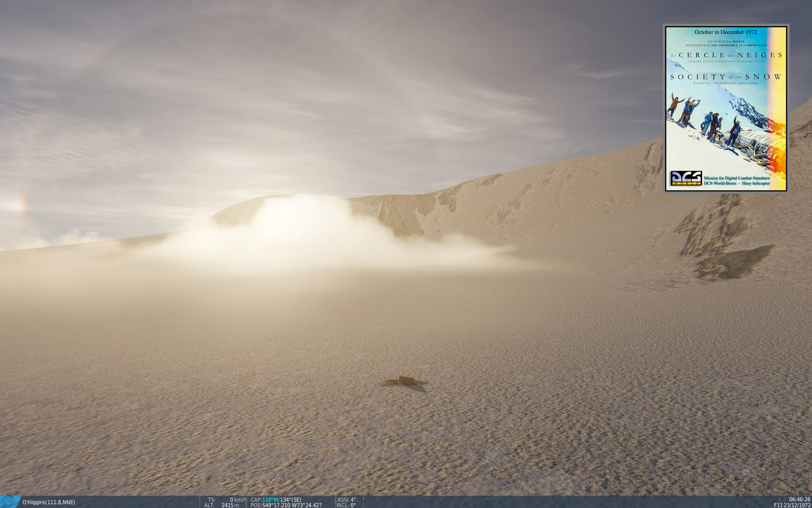812x508 pixels.
Task: Click the ASSI 4° pitch readout
Action: pos(347,500)
